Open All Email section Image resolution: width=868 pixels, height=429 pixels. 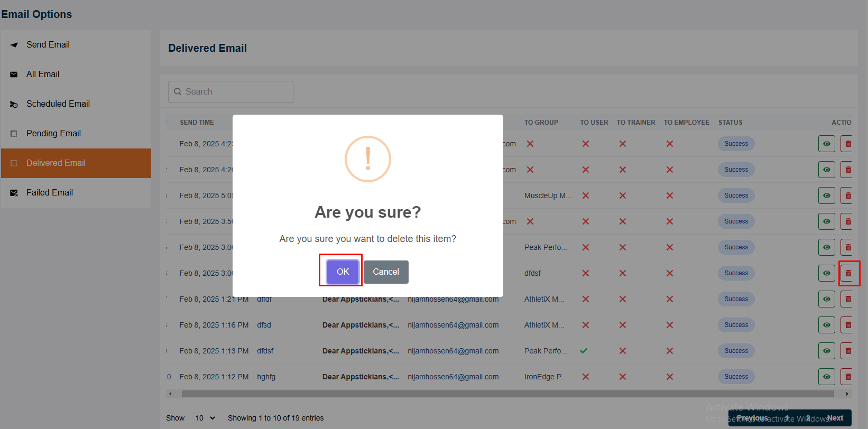[x=43, y=74]
